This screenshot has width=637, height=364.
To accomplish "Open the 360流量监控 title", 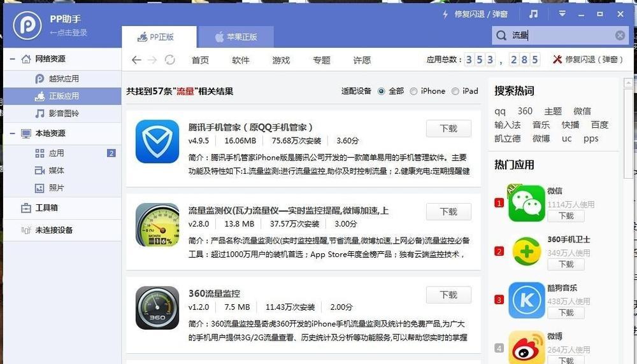I will (x=214, y=293).
